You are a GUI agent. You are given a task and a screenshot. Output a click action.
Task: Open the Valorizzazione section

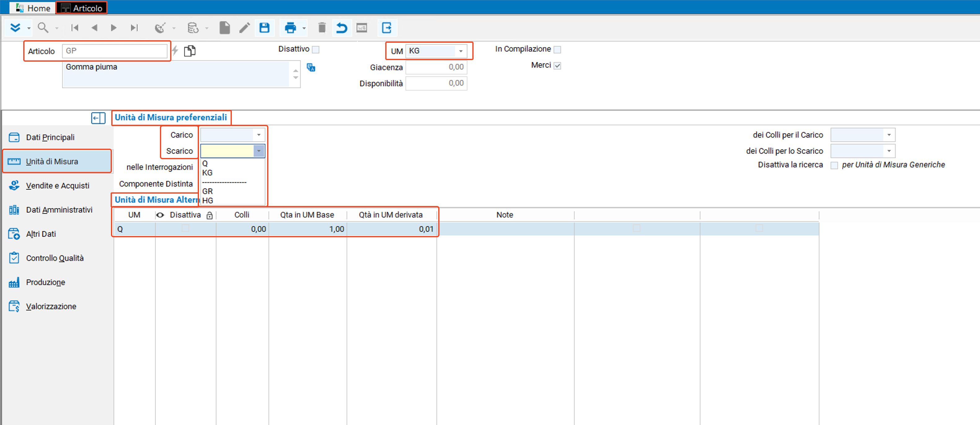57,306
